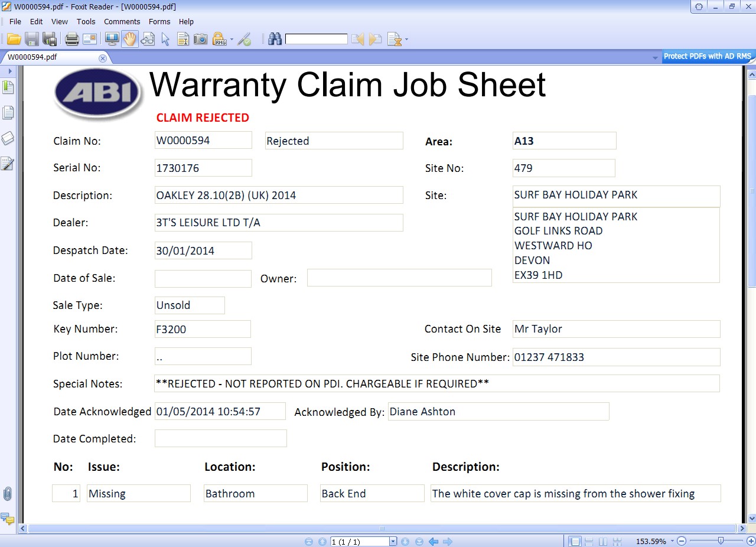Click the toolbar settings icon beside Minimize

699,6
